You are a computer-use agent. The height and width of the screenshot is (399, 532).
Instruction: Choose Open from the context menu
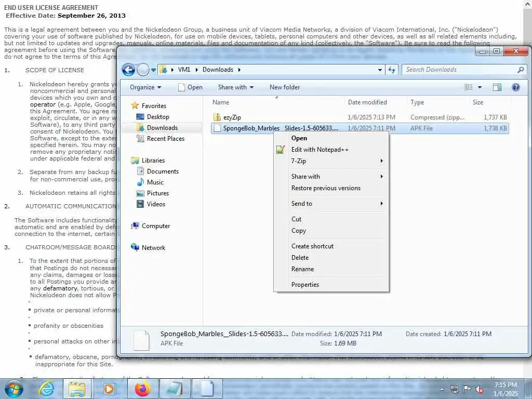[299, 138]
